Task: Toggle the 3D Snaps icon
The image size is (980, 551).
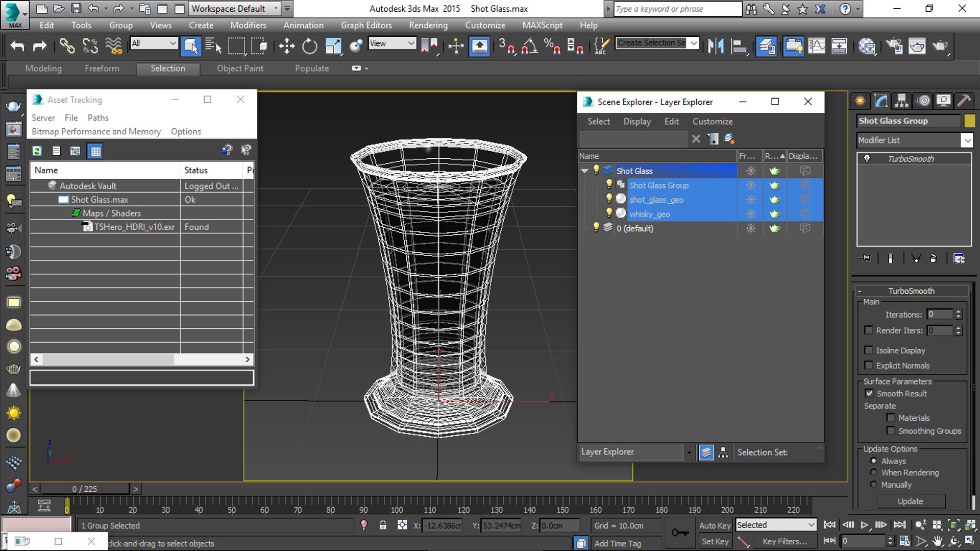Action: (507, 46)
